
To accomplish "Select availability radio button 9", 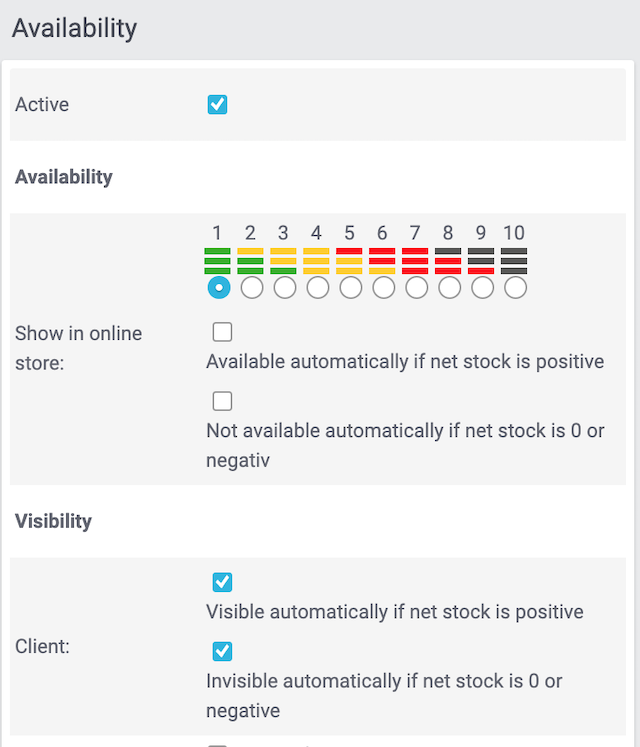I will pos(482,288).
